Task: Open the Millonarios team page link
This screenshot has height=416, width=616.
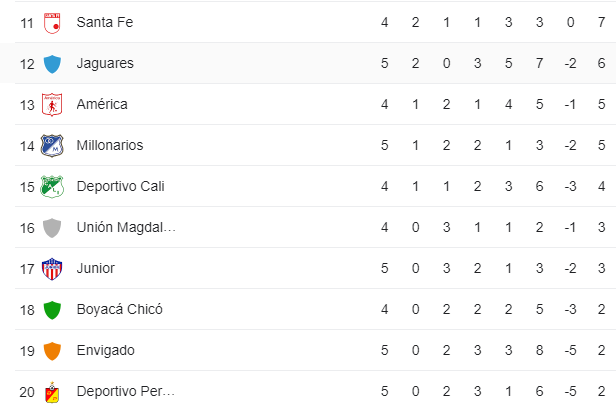Action: tap(110, 145)
